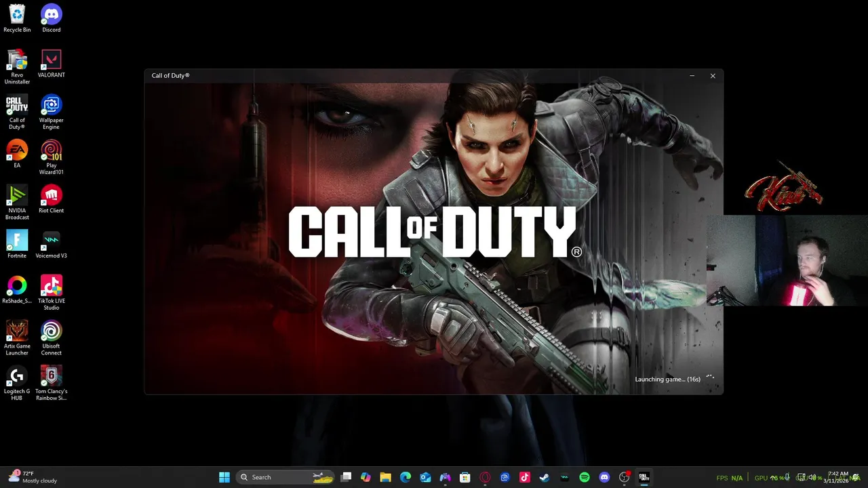This screenshot has width=868, height=488.
Task: Select the TikTok LIVE Studio desktop icon
Action: pos(52,293)
